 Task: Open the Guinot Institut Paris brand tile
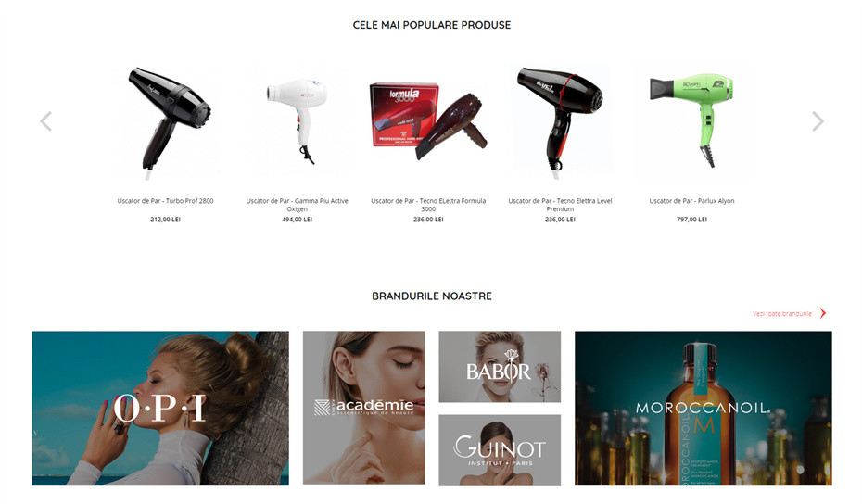point(500,450)
